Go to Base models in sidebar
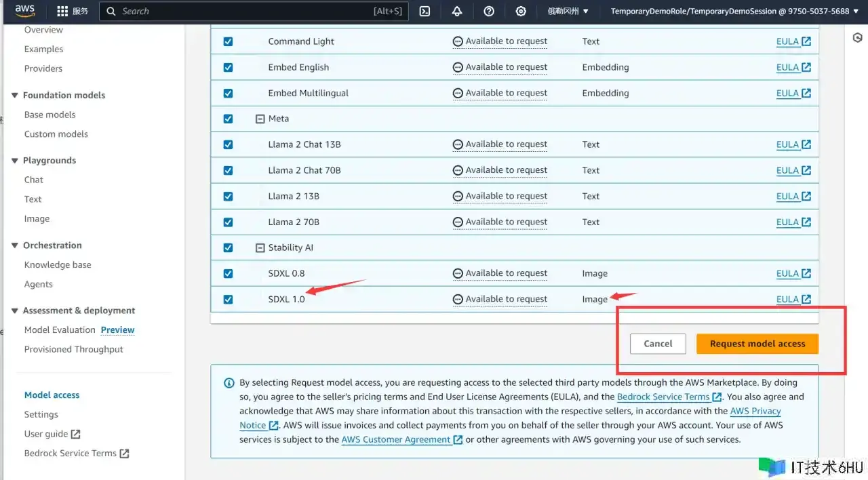Screen dimensions: 868x480 pos(50,115)
